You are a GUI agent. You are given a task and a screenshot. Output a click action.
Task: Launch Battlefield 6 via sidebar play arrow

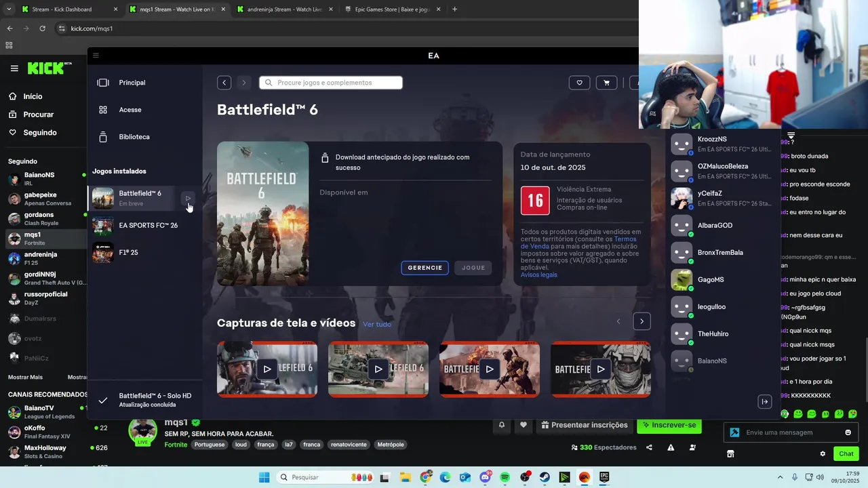[188, 198]
